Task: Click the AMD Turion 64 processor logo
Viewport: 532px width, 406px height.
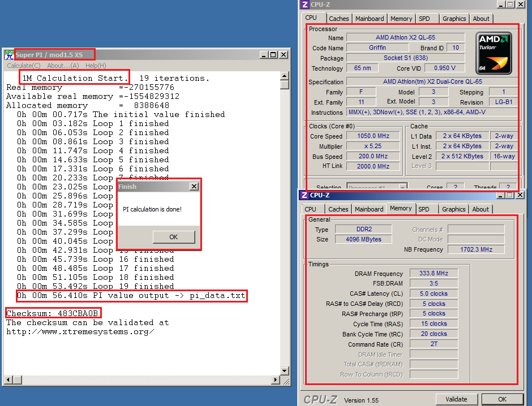Action: pos(494,53)
